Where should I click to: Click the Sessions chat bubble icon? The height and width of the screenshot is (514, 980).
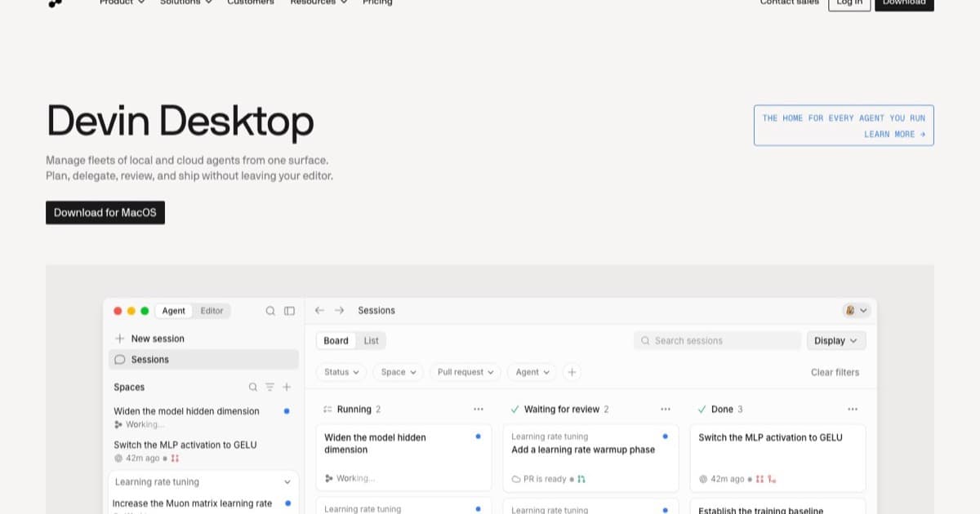pyautogui.click(x=120, y=360)
